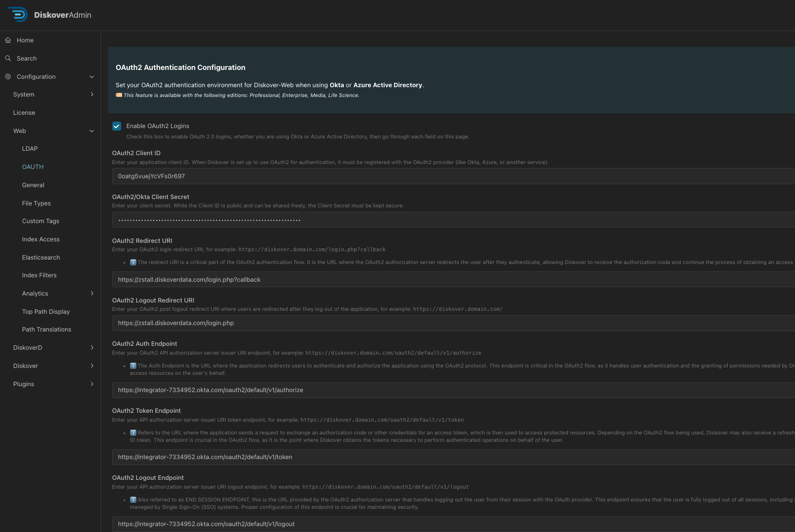795x532 pixels.
Task: Click into the OAuth2 Client ID field
Action: coord(453,176)
